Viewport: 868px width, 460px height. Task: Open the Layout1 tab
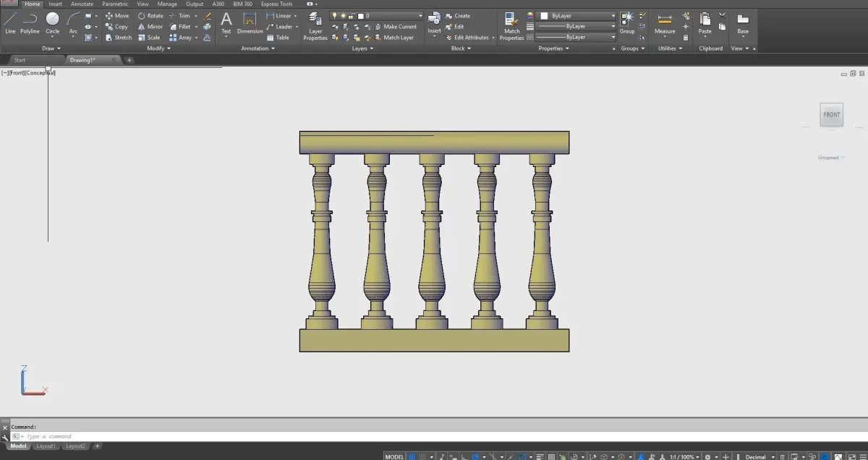tap(46, 446)
